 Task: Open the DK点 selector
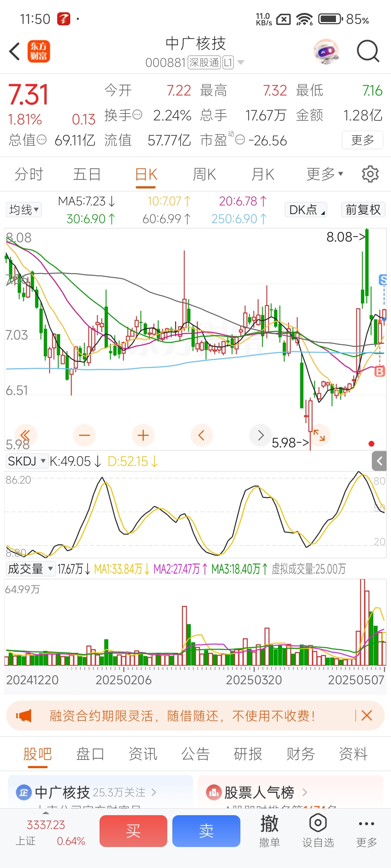coord(306,209)
